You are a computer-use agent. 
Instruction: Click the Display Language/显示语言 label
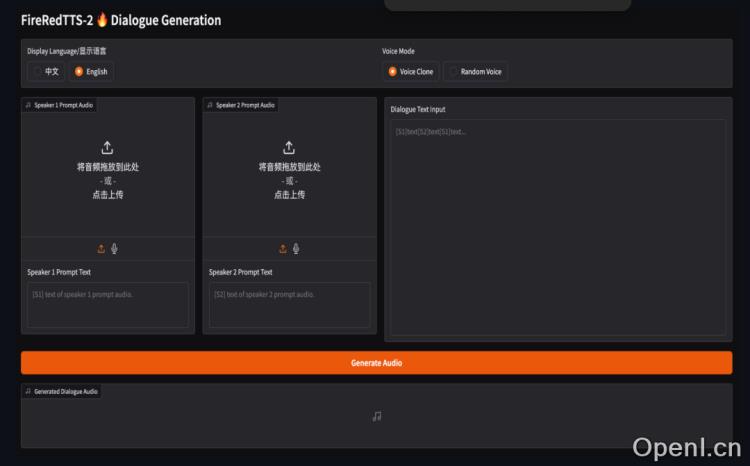(66, 51)
